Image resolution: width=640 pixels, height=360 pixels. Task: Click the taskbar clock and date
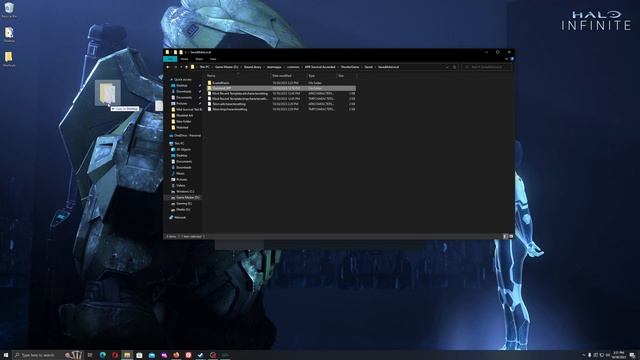(x=619, y=355)
